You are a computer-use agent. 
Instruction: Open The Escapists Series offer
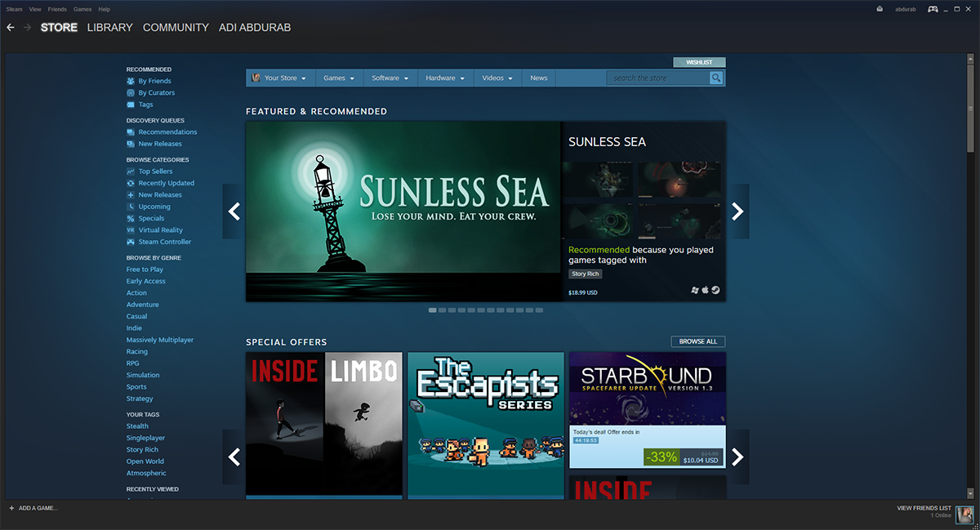(x=486, y=425)
